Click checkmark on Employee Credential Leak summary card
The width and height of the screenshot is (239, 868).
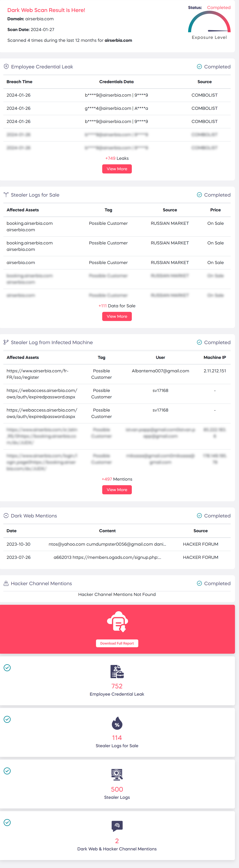(7, 668)
